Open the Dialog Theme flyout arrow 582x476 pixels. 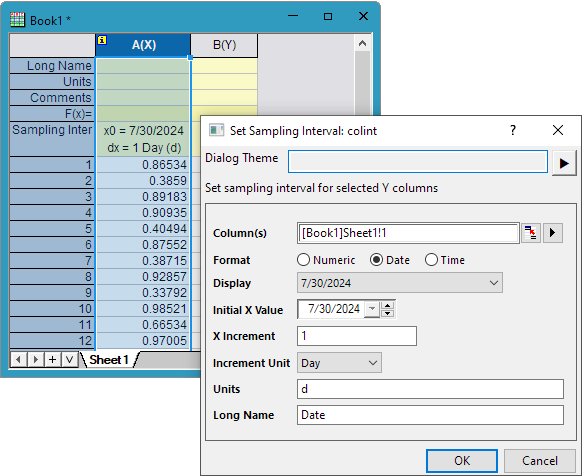pos(564,163)
